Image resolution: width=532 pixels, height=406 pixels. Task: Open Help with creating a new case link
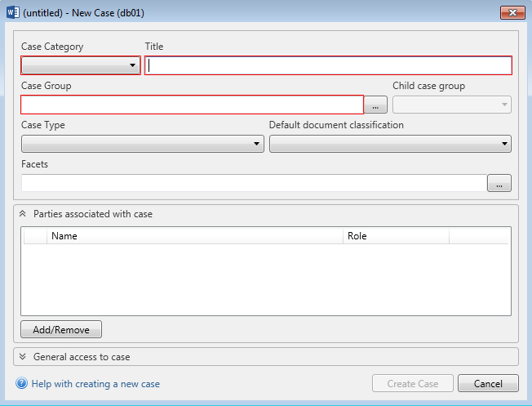pos(95,384)
